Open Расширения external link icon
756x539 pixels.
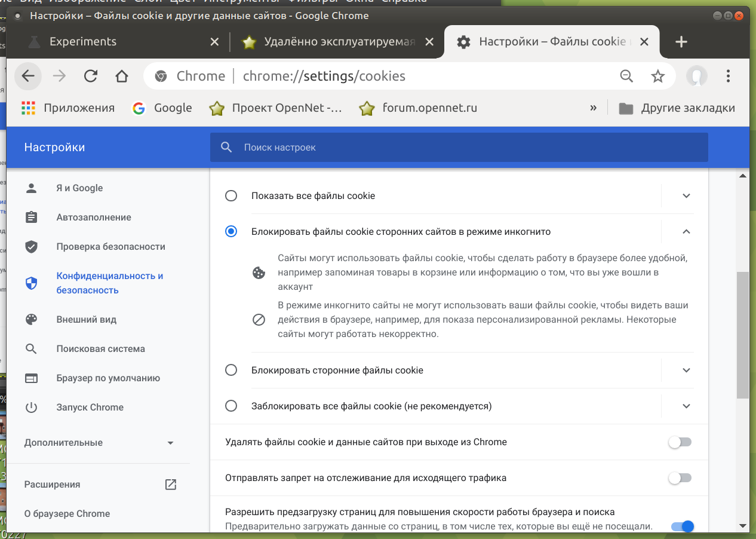pos(170,485)
